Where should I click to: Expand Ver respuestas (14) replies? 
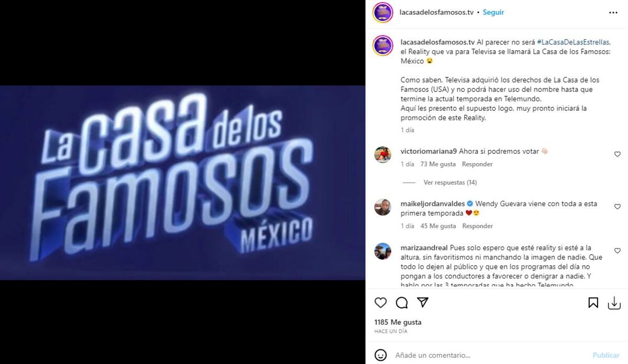(450, 183)
